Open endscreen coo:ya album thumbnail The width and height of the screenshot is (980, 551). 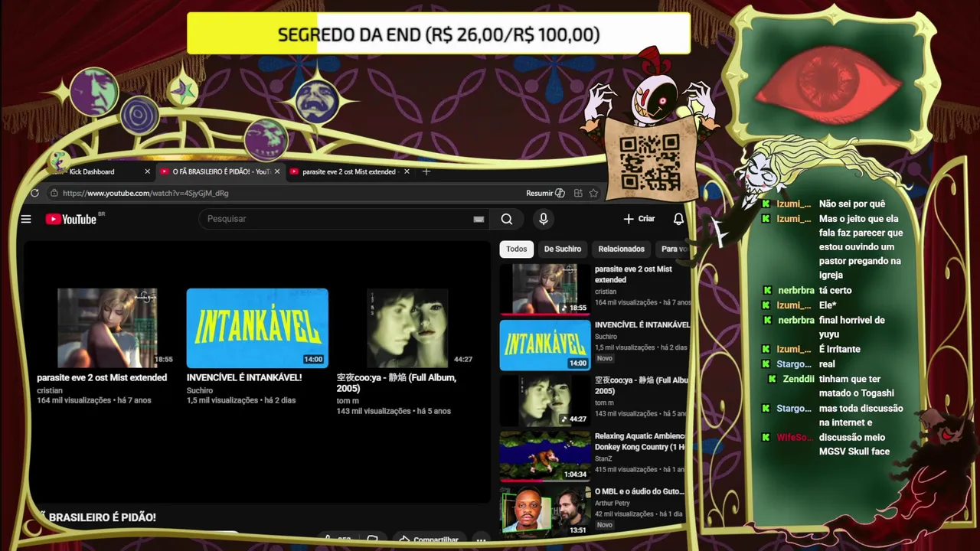pos(407,328)
